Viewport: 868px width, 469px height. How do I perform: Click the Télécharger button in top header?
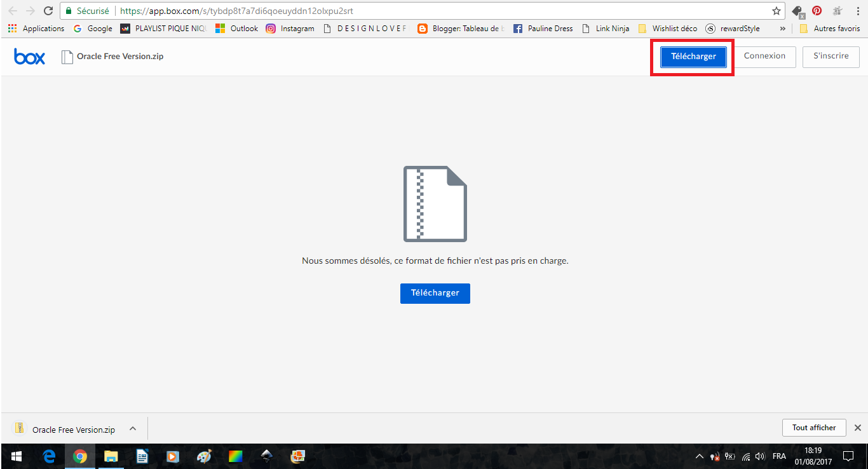[693, 57]
